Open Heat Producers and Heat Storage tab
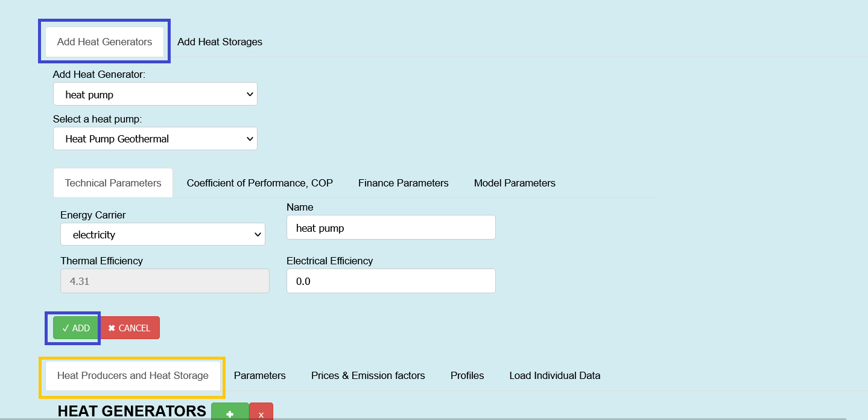The image size is (868, 420). click(x=133, y=375)
